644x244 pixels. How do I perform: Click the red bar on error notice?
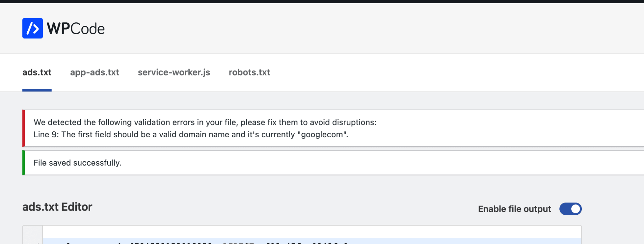coord(24,128)
